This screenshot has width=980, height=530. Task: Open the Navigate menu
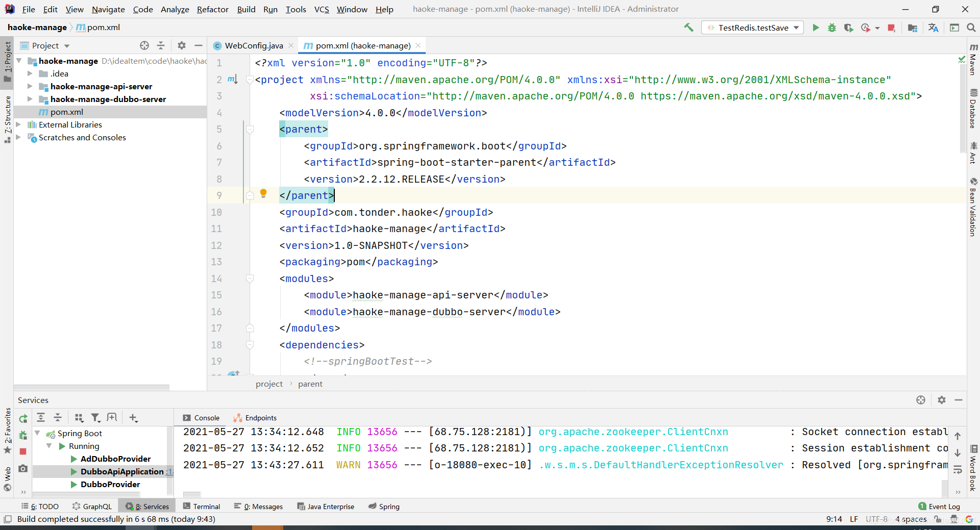pos(108,9)
